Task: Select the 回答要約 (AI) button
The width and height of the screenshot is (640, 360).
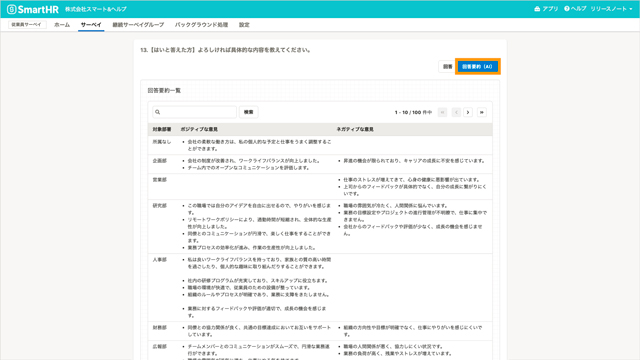Action: tap(478, 67)
